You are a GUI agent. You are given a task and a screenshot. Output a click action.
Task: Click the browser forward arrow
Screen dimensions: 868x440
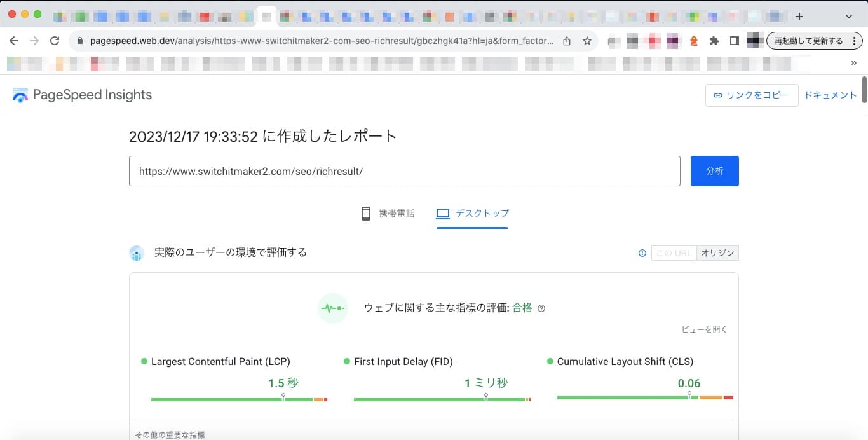point(34,41)
